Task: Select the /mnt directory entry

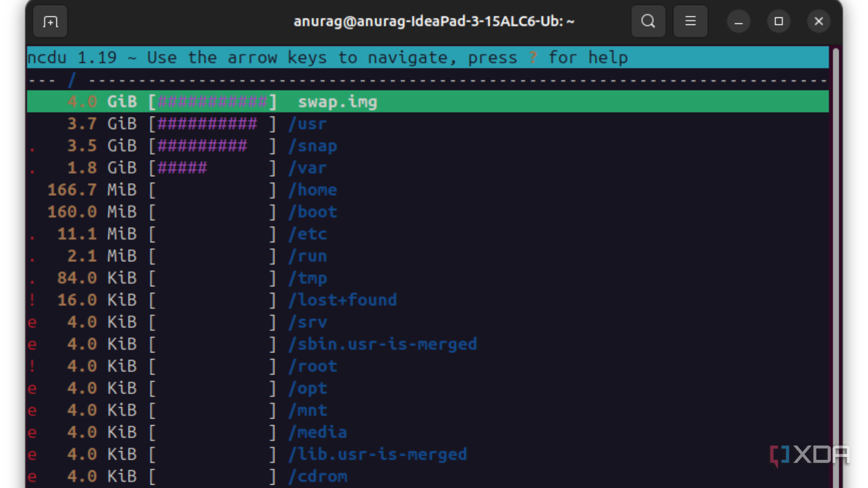Action: pyautogui.click(x=308, y=410)
